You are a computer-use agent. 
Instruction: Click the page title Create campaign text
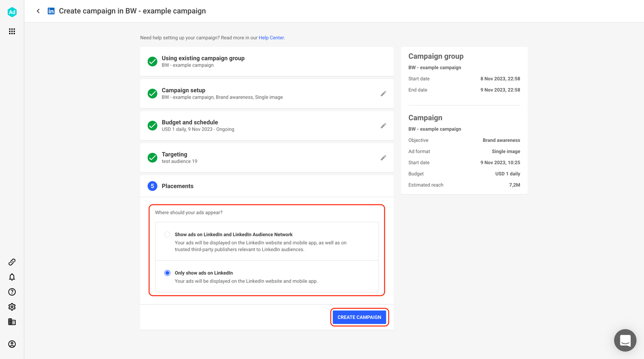[x=132, y=11]
